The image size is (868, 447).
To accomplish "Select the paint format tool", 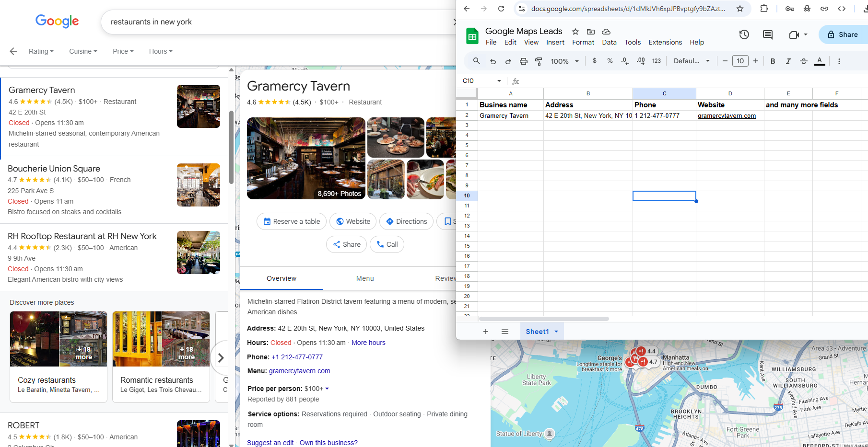I will [539, 61].
